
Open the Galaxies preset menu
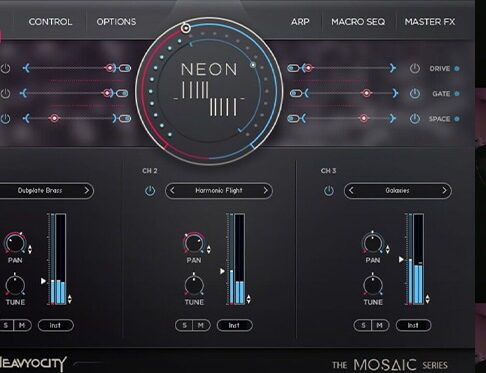pos(397,191)
